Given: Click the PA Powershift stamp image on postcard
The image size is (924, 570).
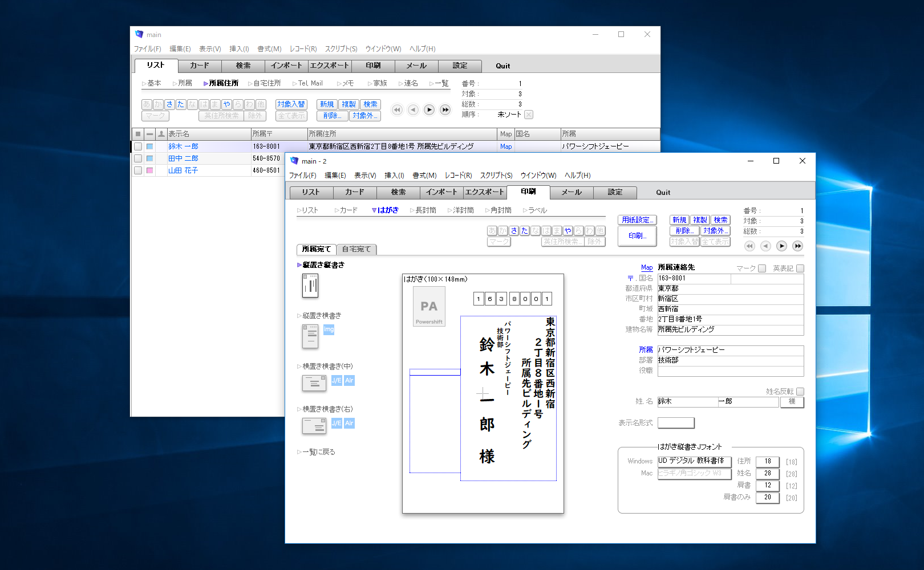Looking at the screenshot, I should [x=429, y=307].
